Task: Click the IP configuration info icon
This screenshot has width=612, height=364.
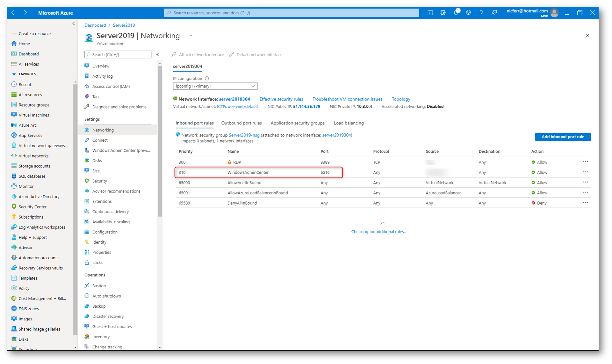Action: click(207, 78)
